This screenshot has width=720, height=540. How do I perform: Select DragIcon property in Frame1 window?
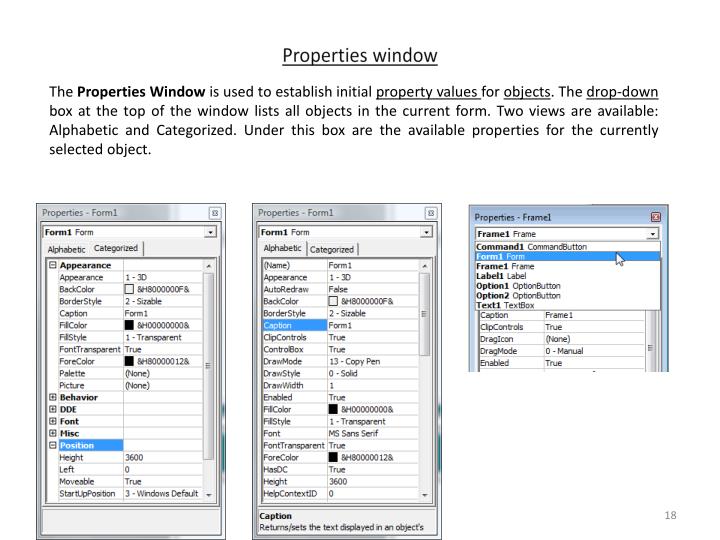[x=511, y=339]
